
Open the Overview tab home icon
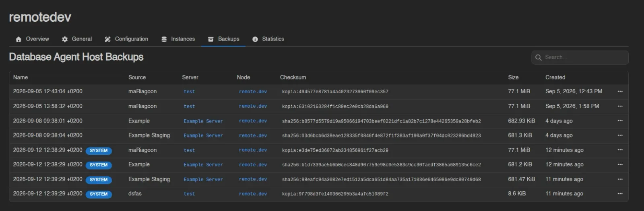(x=19, y=39)
